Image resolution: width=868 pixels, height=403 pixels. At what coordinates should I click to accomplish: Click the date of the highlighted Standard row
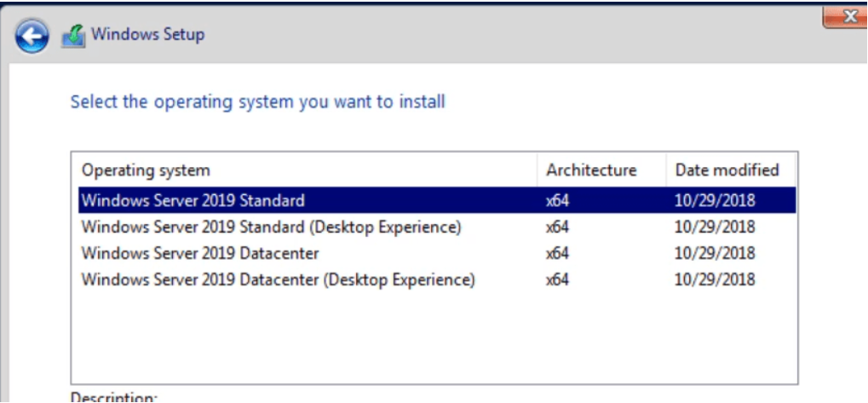tap(715, 200)
